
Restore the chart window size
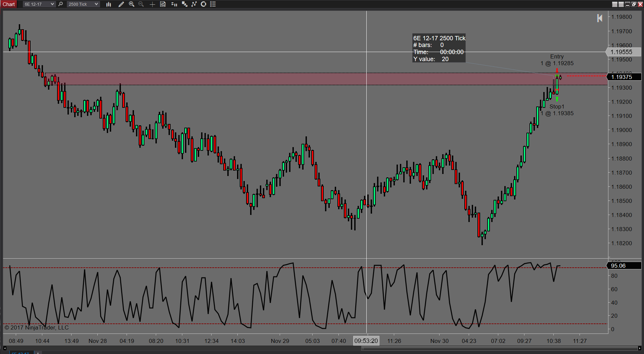(x=634, y=4)
